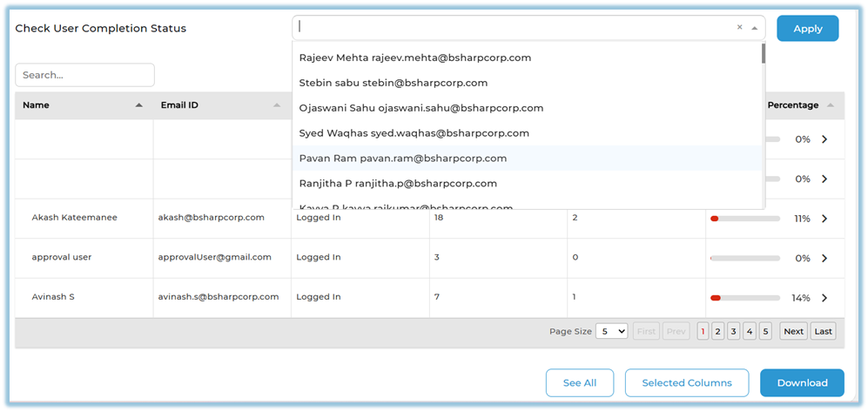The height and width of the screenshot is (412, 868).
Task: Open details chevron for first 0% row
Action: tap(824, 139)
